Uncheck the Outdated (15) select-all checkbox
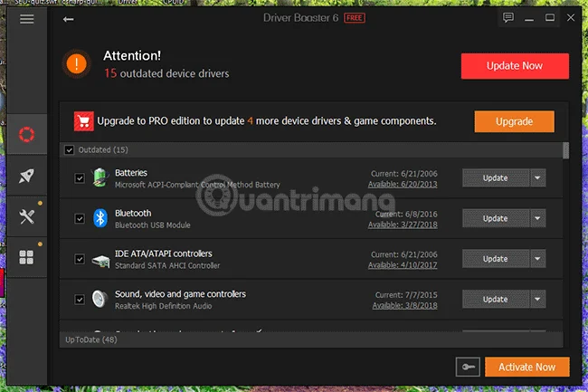 [69, 150]
